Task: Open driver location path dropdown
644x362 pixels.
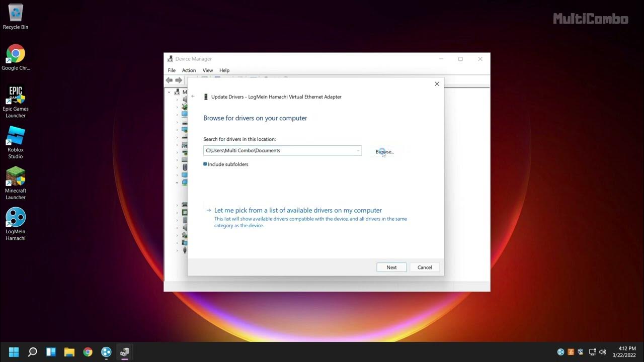Action: (x=358, y=150)
